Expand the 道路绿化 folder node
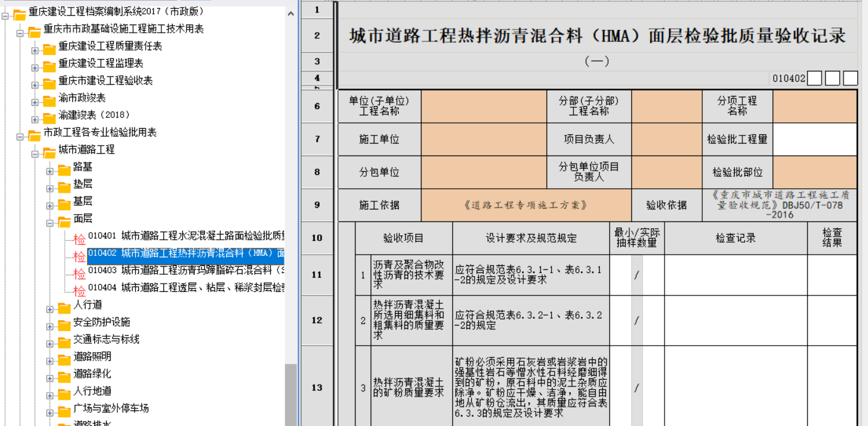Screen dimensions: 868x426 coord(50,378)
